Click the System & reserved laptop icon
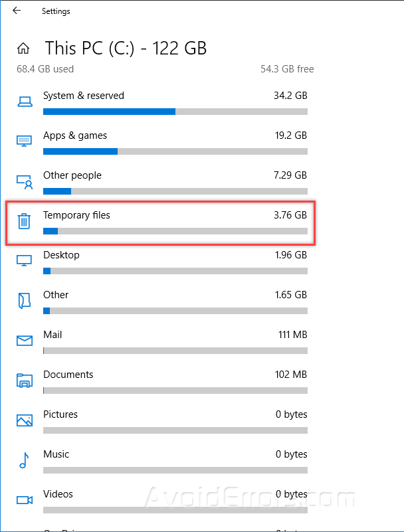The width and height of the screenshot is (404, 532). coord(25,102)
